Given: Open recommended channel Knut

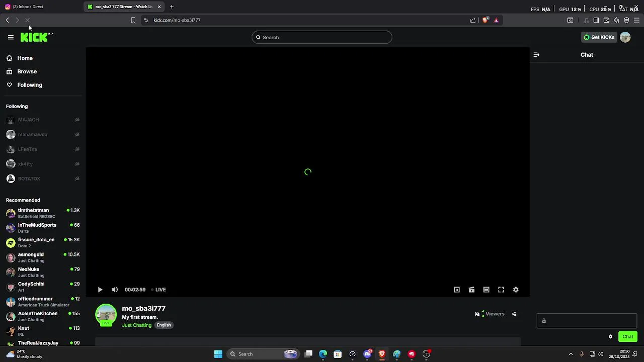Looking at the screenshot, I should tap(43, 331).
